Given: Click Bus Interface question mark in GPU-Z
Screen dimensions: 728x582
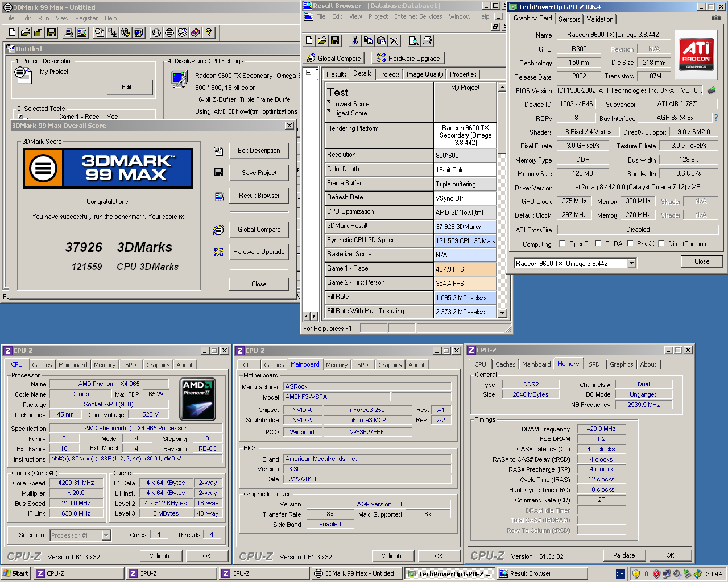Looking at the screenshot, I should click(x=715, y=118).
